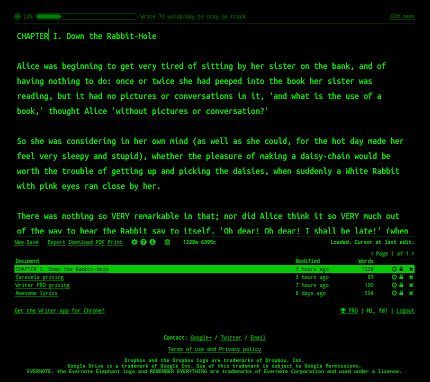This screenshot has width=430, height=382.
Task: Open the Awesome lyrics document
Action: point(36,293)
